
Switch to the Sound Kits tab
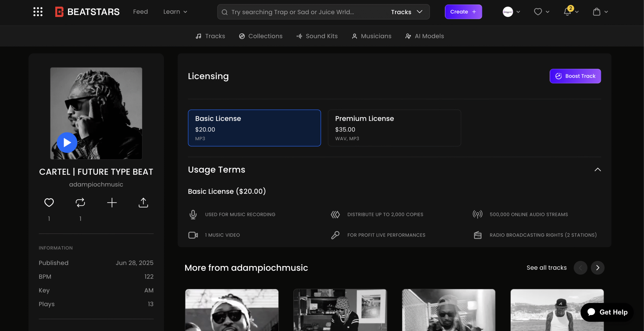pyautogui.click(x=317, y=36)
